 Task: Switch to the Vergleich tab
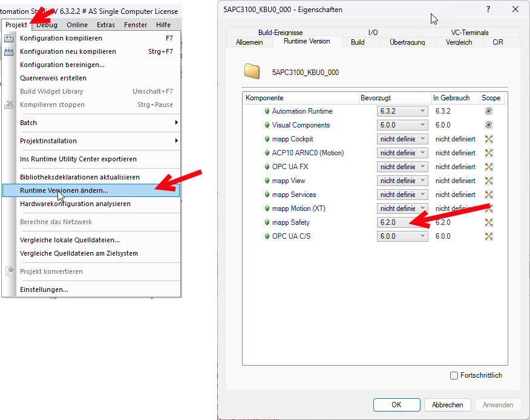[459, 42]
